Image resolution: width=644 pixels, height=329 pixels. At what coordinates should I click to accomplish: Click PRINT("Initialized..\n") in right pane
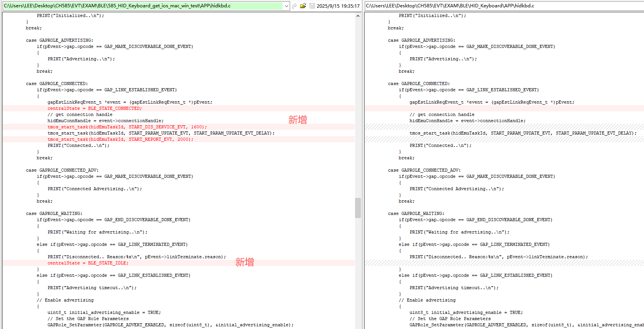[432, 15]
